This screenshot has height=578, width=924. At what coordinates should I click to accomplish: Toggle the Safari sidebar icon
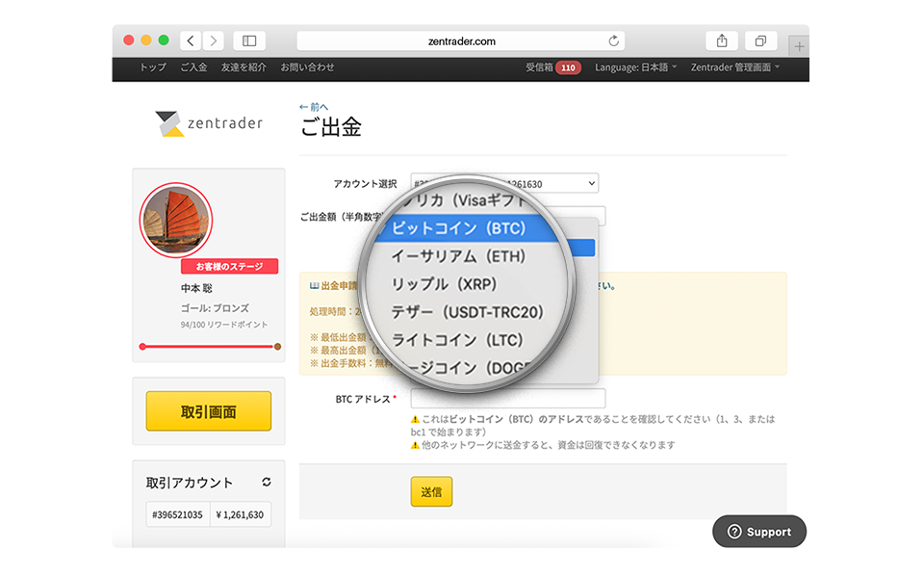tap(249, 40)
